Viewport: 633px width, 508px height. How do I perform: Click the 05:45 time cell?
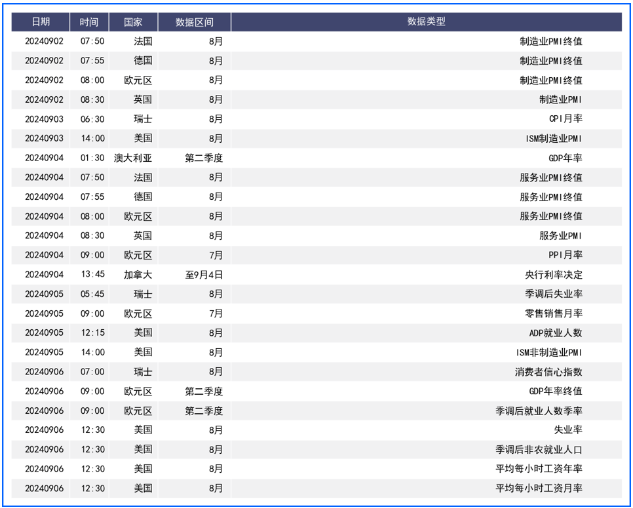tap(92, 294)
